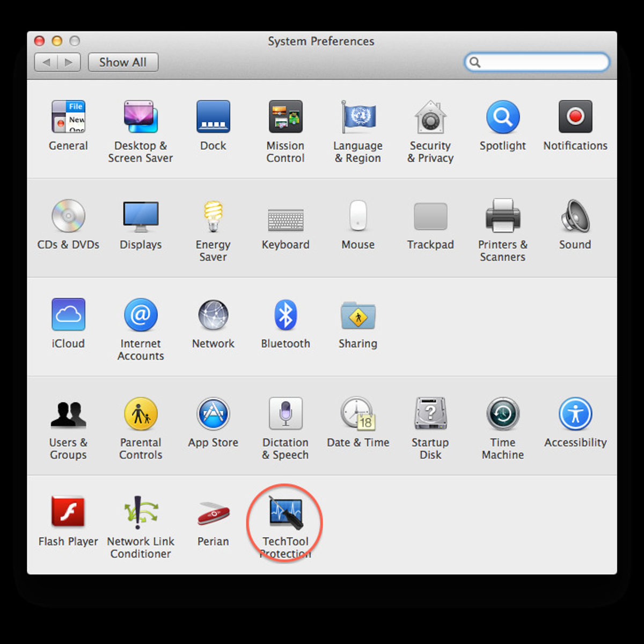Minimize window with the yellow button

pos(57,41)
